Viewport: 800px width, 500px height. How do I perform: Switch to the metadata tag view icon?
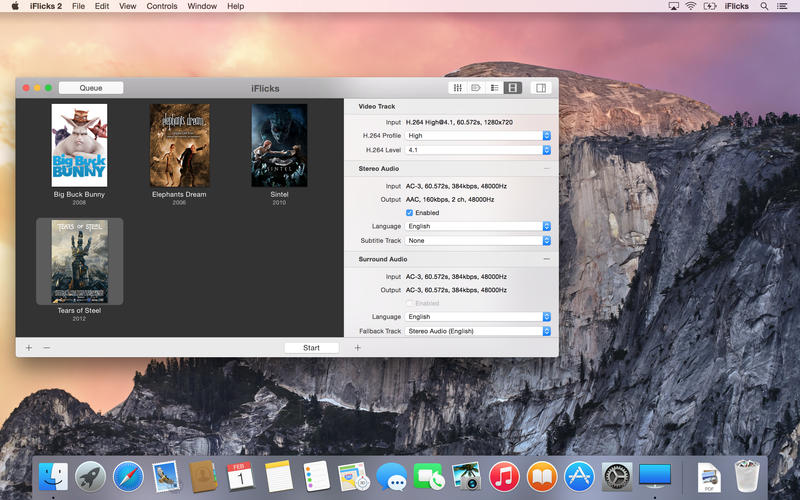(476, 88)
